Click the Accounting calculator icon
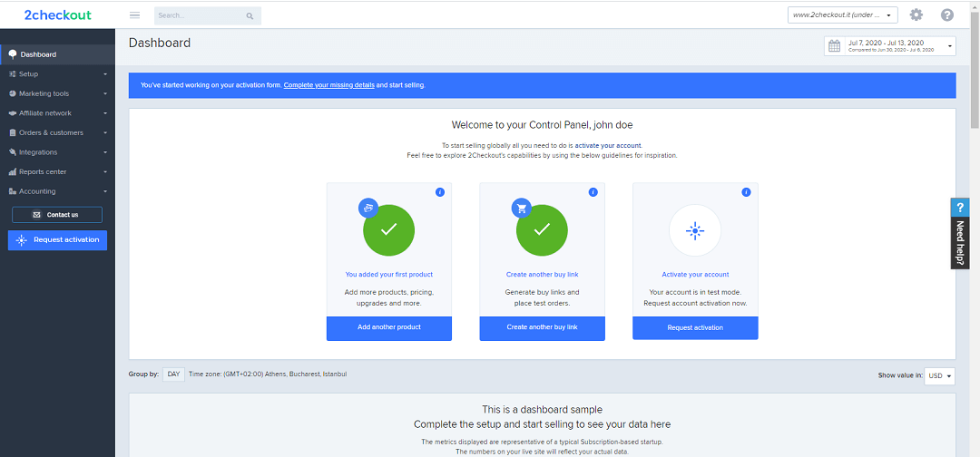Viewport: 980px width, 457px height. click(13, 191)
